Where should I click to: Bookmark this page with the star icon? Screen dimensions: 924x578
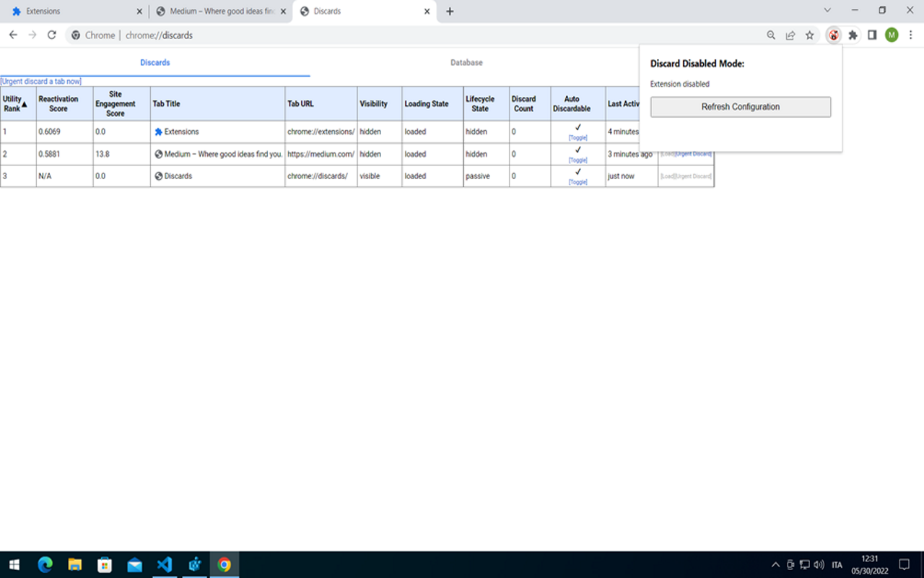tap(810, 35)
